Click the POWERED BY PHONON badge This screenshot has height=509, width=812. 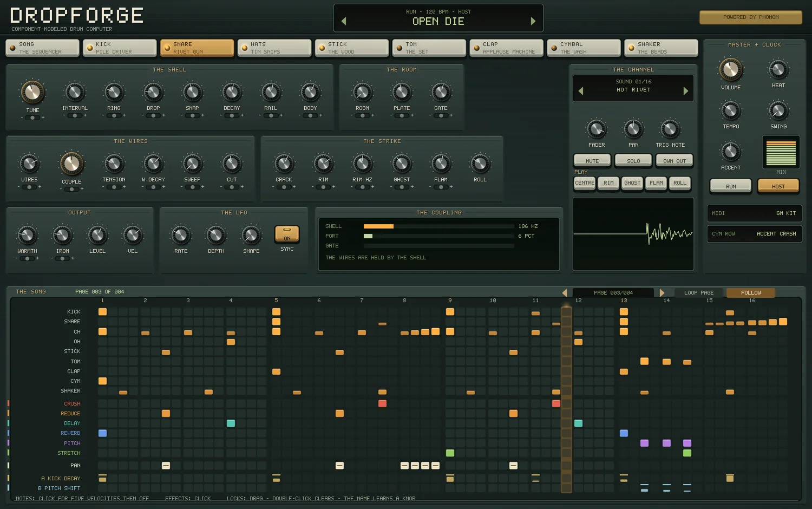[751, 17]
